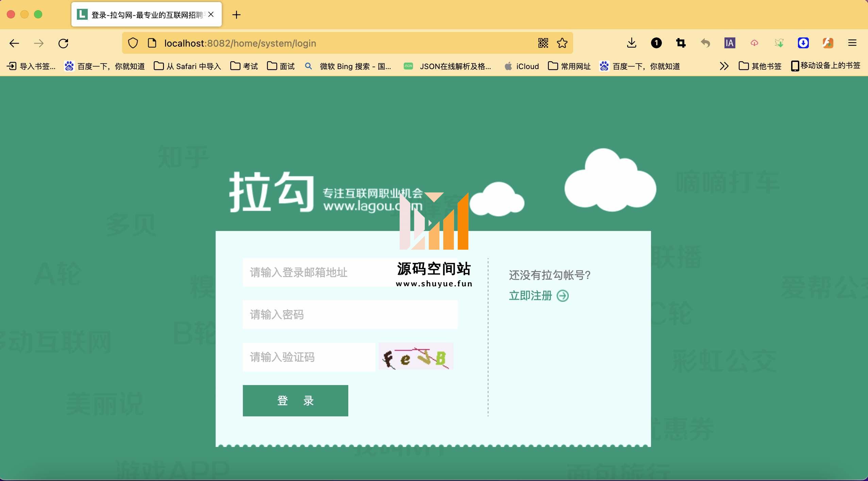Click the page info icon beside URL
The height and width of the screenshot is (481, 868).
pyautogui.click(x=152, y=43)
